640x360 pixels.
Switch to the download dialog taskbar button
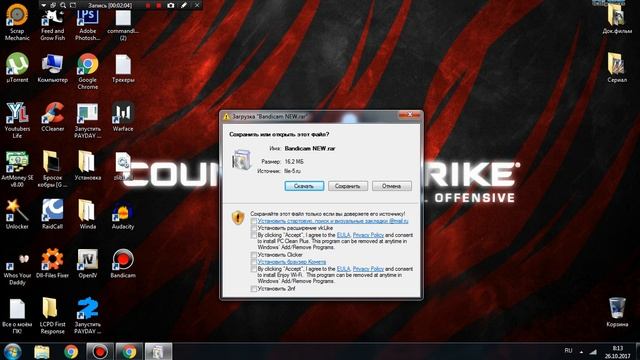158,351
